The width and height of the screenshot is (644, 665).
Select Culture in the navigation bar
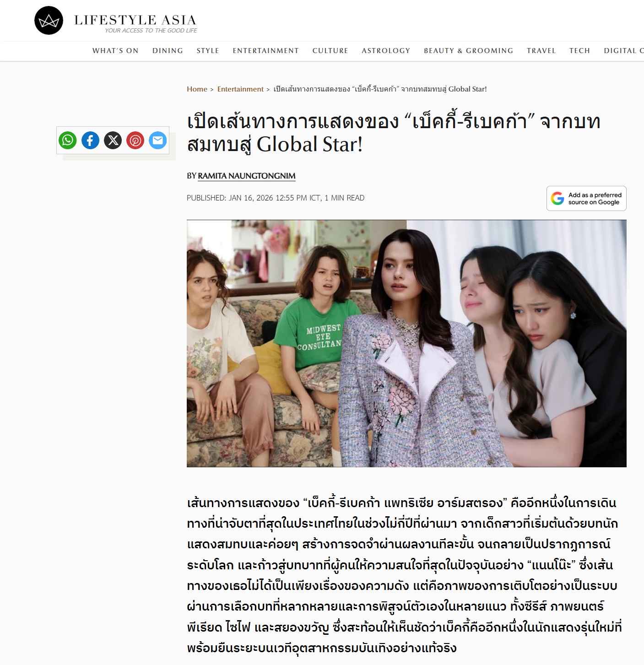click(330, 51)
